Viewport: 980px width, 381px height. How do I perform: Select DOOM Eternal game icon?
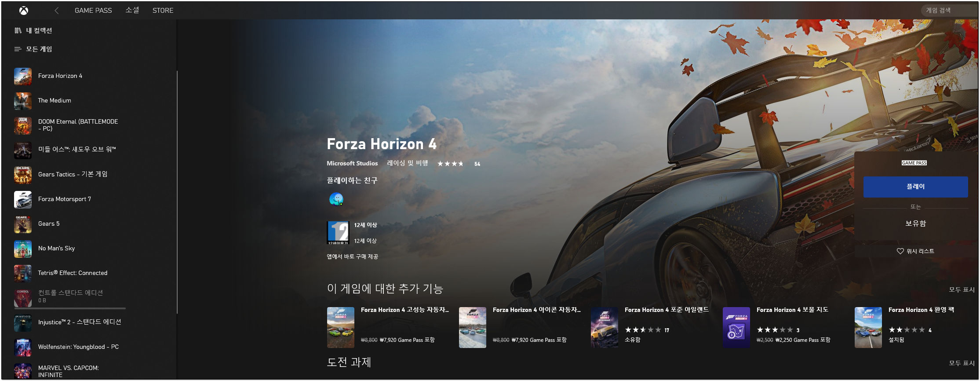[x=23, y=125]
